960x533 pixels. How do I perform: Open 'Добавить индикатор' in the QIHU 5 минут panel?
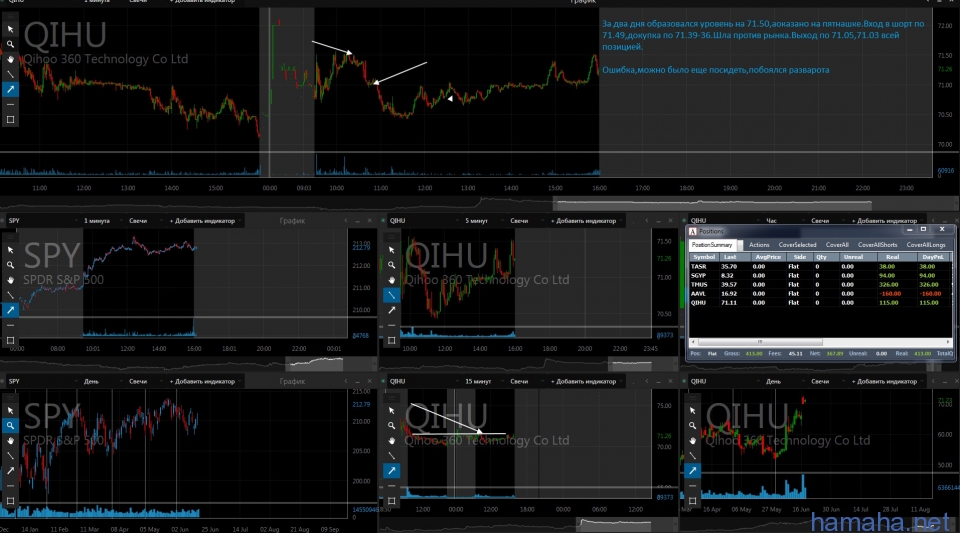point(586,220)
